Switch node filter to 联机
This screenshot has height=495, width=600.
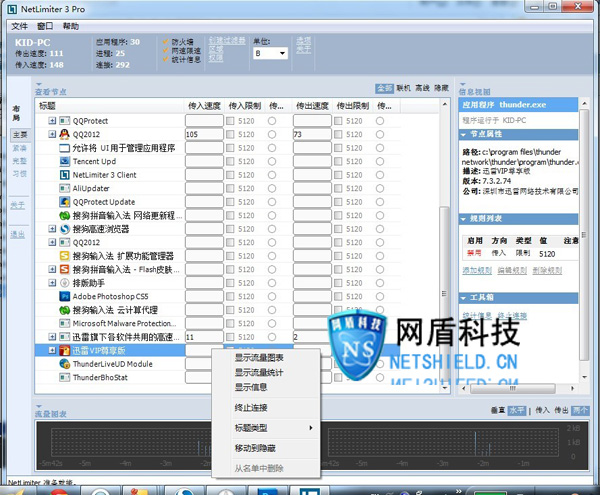(403, 88)
